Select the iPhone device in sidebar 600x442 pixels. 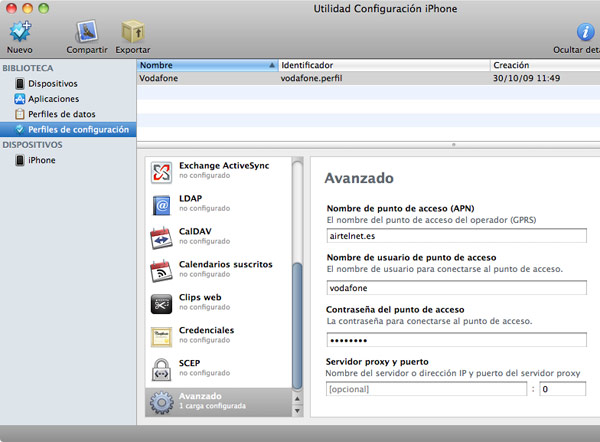41,160
